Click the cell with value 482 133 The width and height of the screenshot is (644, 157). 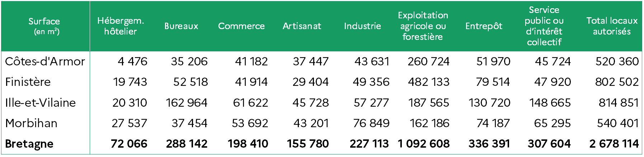tap(429, 82)
